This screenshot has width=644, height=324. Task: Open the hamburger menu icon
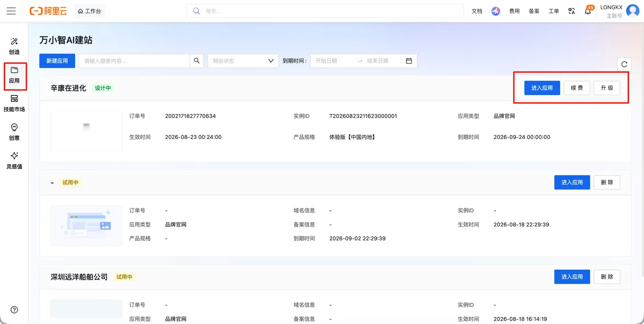11,11
